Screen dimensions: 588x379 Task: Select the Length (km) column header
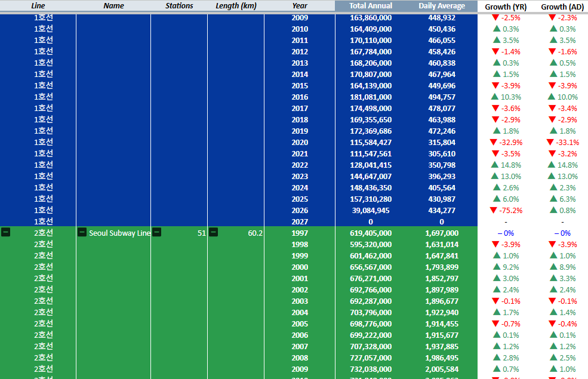(x=236, y=5)
